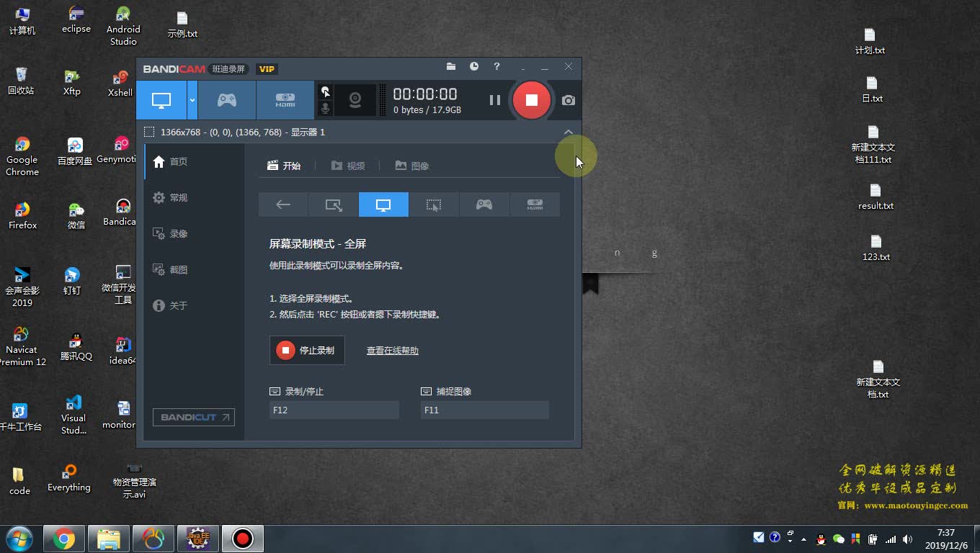This screenshot has height=553, width=980.
Task: Select the 回收站 recycle bin icon
Action: click(21, 81)
